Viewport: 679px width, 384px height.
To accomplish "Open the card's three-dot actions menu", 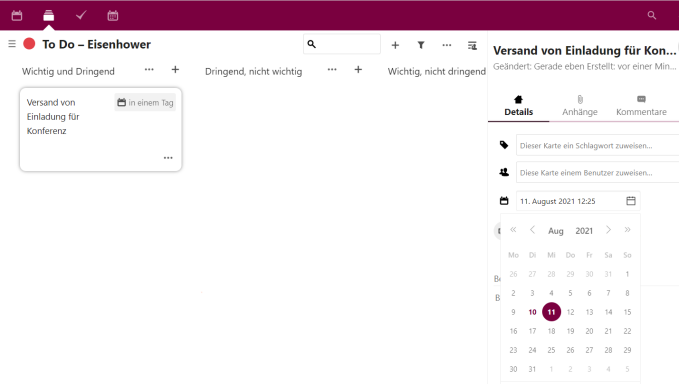I will pos(168,158).
